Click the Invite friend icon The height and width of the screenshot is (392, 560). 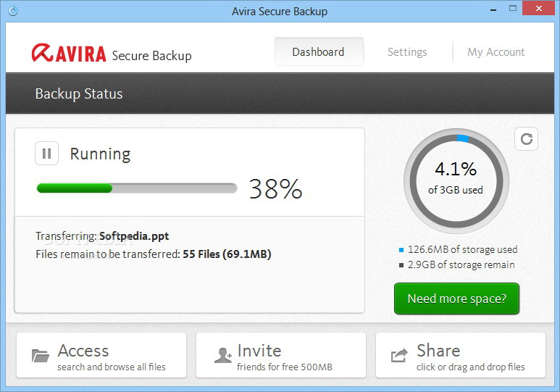[x=222, y=356]
